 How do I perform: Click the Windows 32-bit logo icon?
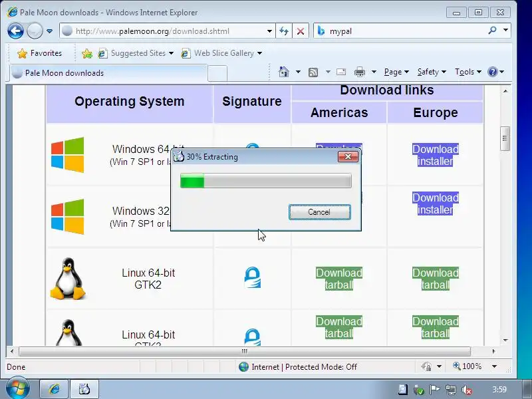(x=68, y=217)
